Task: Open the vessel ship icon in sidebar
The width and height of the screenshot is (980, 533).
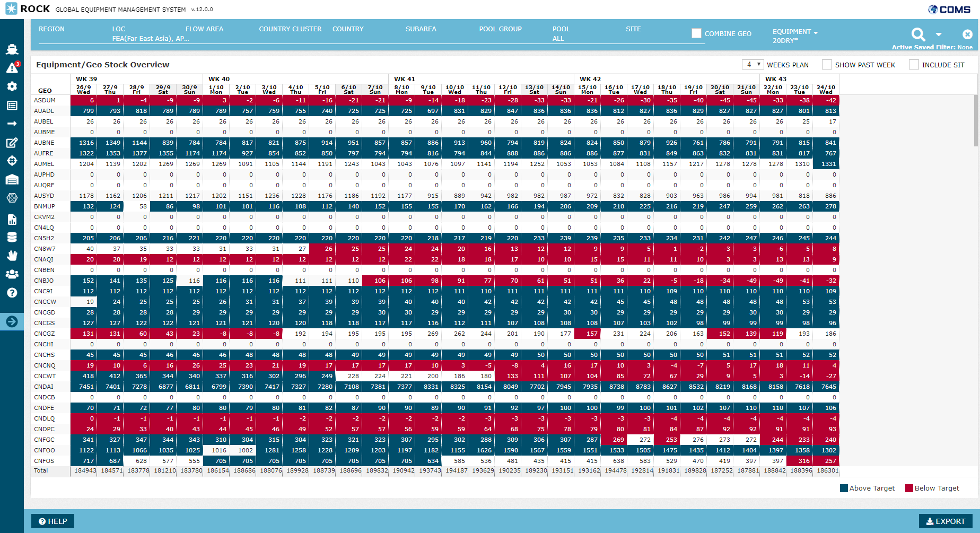Action: tap(12, 49)
